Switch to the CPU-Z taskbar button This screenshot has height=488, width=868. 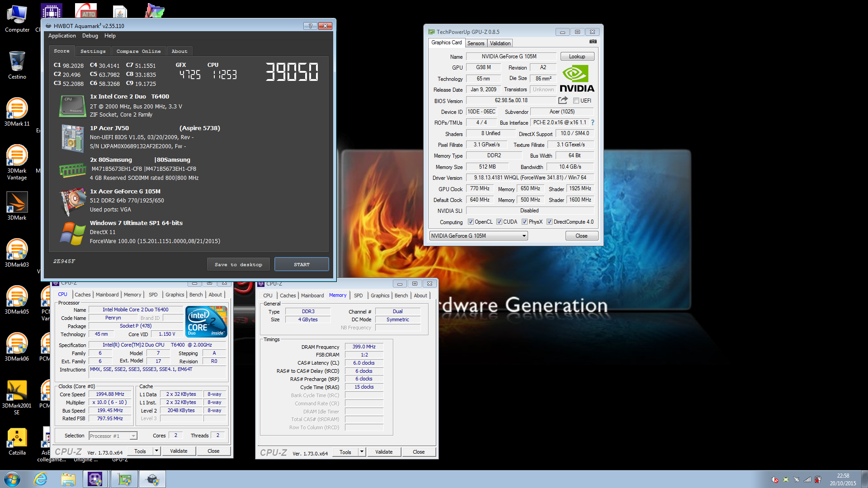[95, 479]
